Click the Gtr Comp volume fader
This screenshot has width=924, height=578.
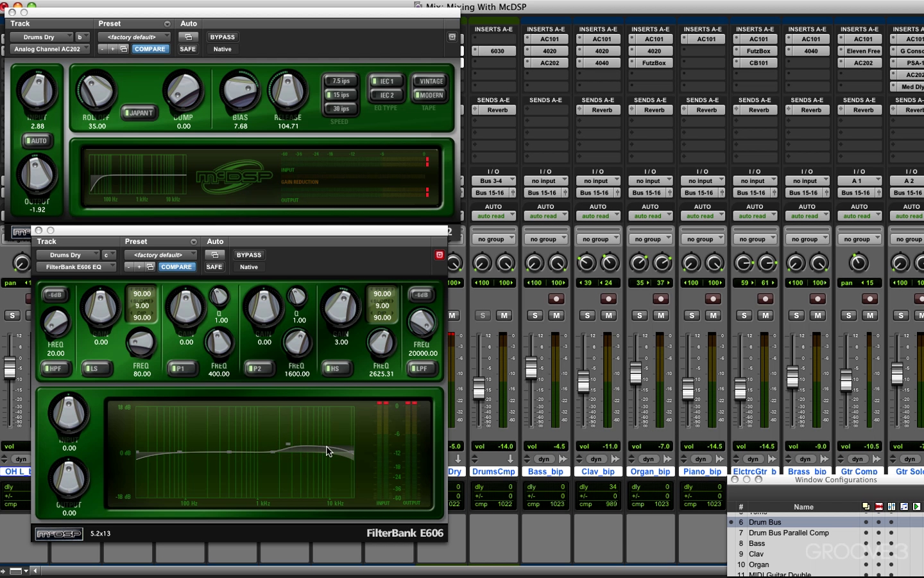click(x=846, y=380)
